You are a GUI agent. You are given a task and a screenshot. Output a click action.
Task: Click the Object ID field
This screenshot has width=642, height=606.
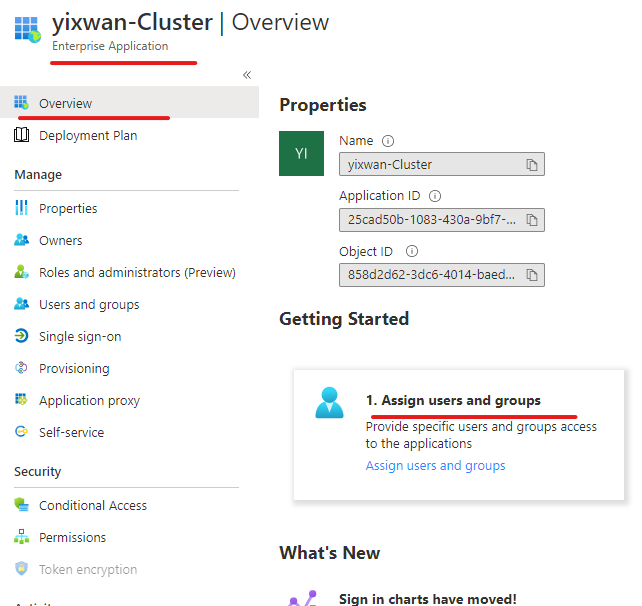click(442, 275)
